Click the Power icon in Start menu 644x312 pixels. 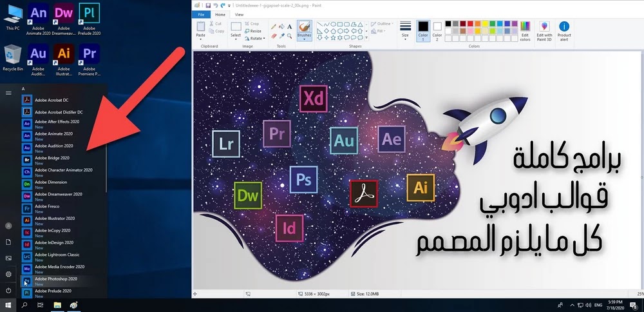[x=8, y=290]
